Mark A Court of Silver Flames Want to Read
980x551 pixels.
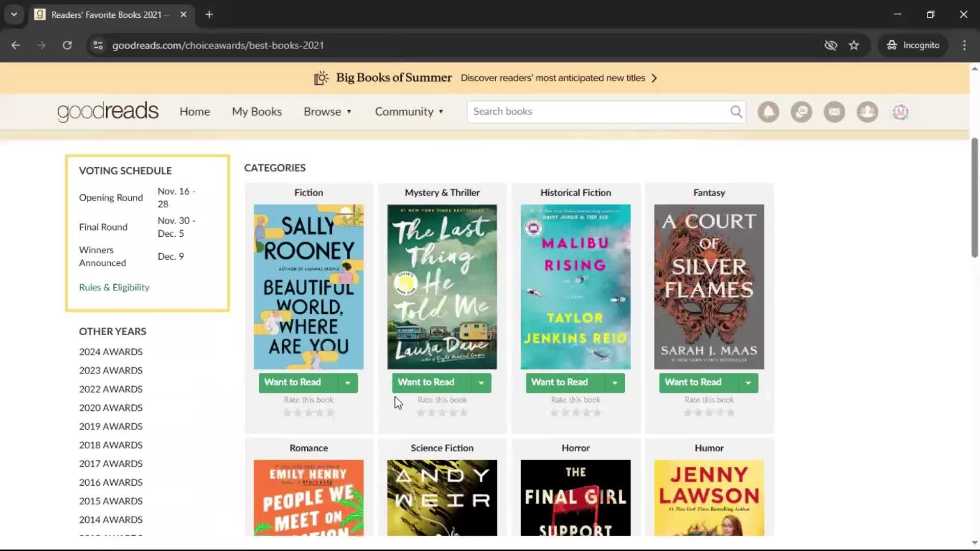[698, 383]
